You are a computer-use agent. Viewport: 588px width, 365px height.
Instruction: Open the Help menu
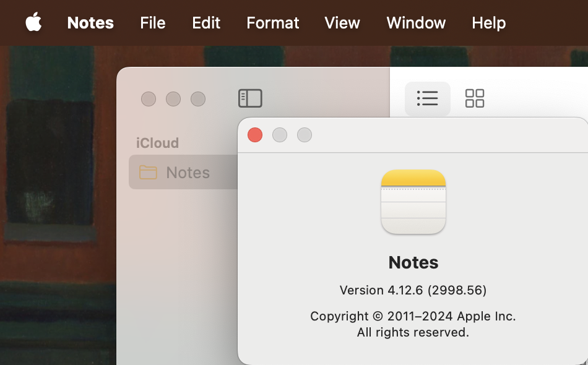[x=488, y=23]
